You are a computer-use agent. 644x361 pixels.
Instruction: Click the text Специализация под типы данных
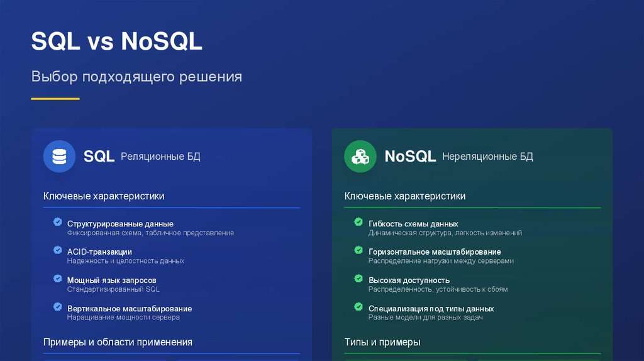click(431, 308)
